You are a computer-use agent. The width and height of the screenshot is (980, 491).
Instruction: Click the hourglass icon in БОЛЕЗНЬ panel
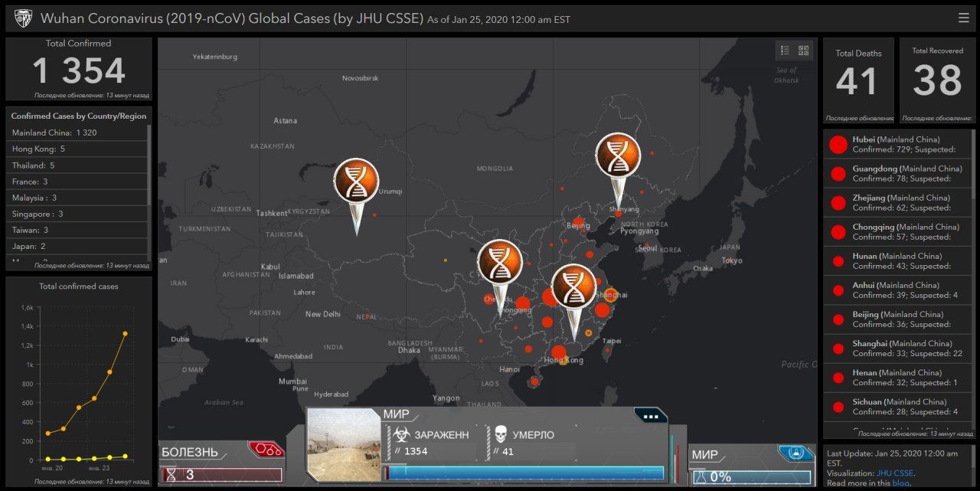click(171, 475)
